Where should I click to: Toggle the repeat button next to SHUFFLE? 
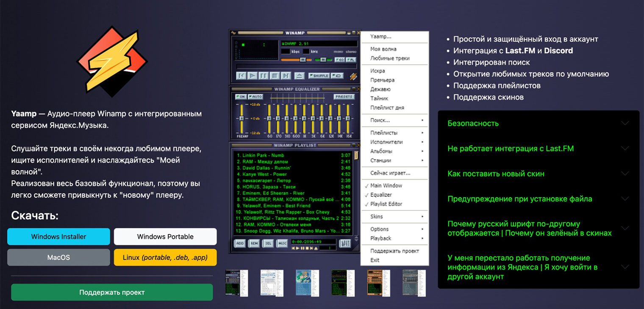(337, 76)
